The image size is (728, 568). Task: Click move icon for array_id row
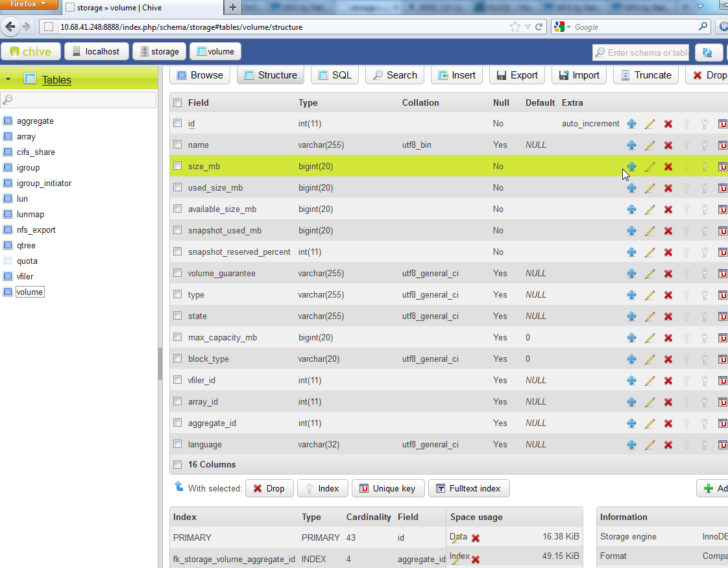pos(631,402)
